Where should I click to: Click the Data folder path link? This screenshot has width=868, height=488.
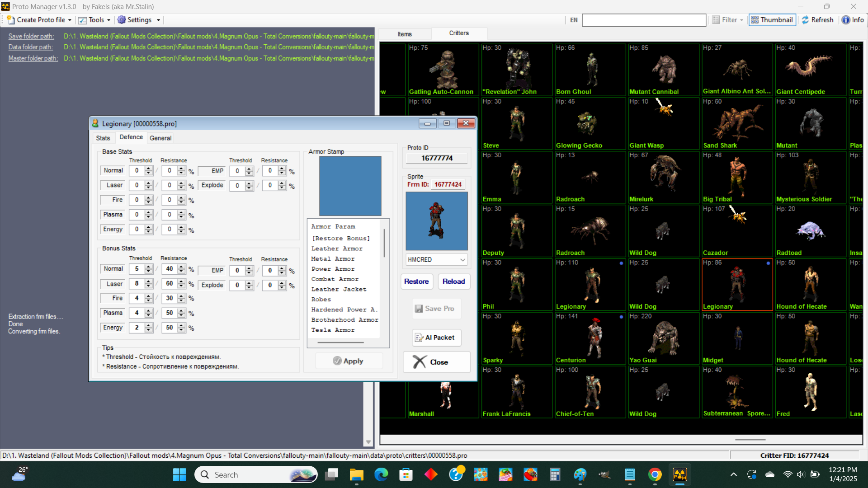click(x=31, y=47)
